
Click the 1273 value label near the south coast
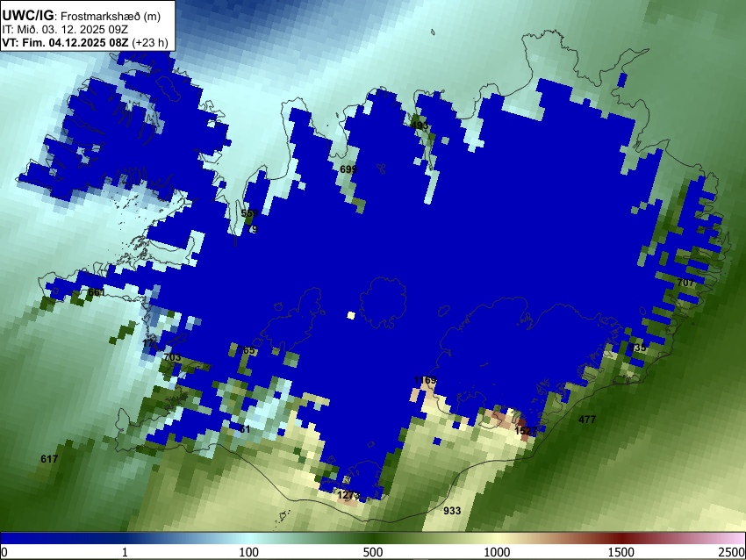coord(348,495)
